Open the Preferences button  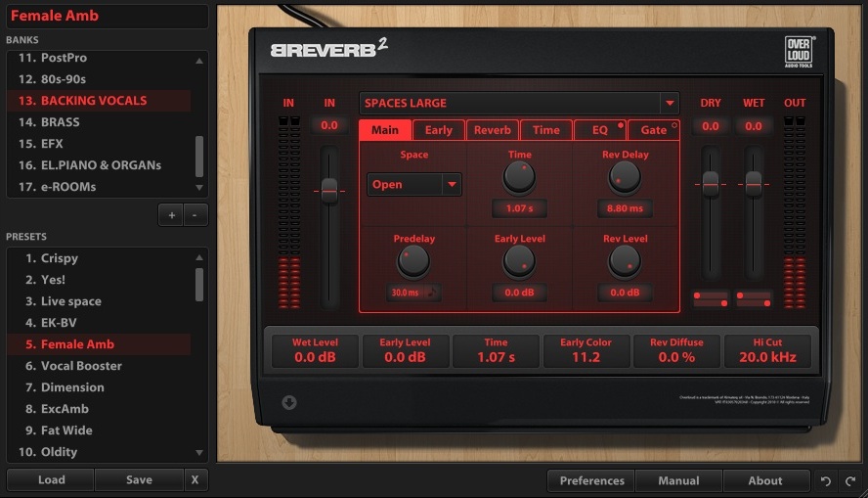[x=591, y=480]
